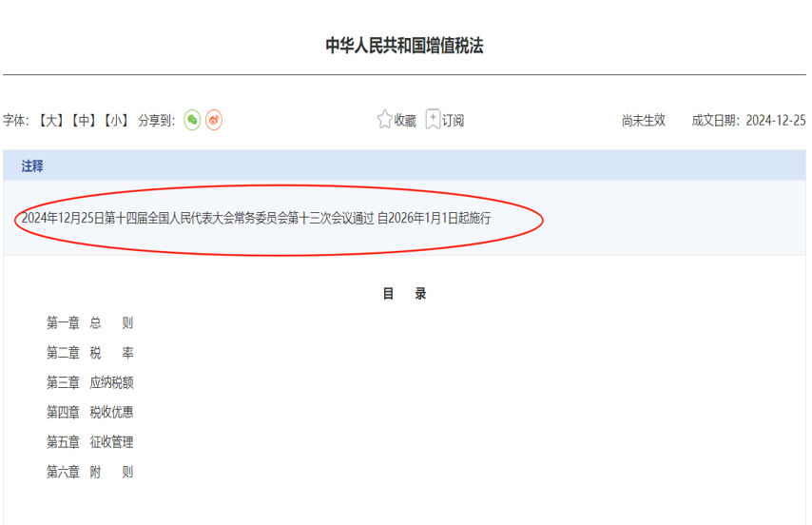Click the circled 2024年12月25日 annotation text

(256, 219)
